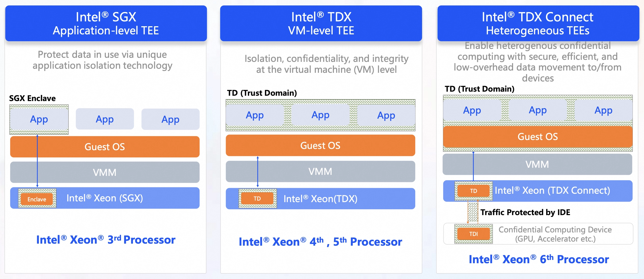
Task: Click Intel Xeon 6th Processor label
Action: tap(539, 259)
